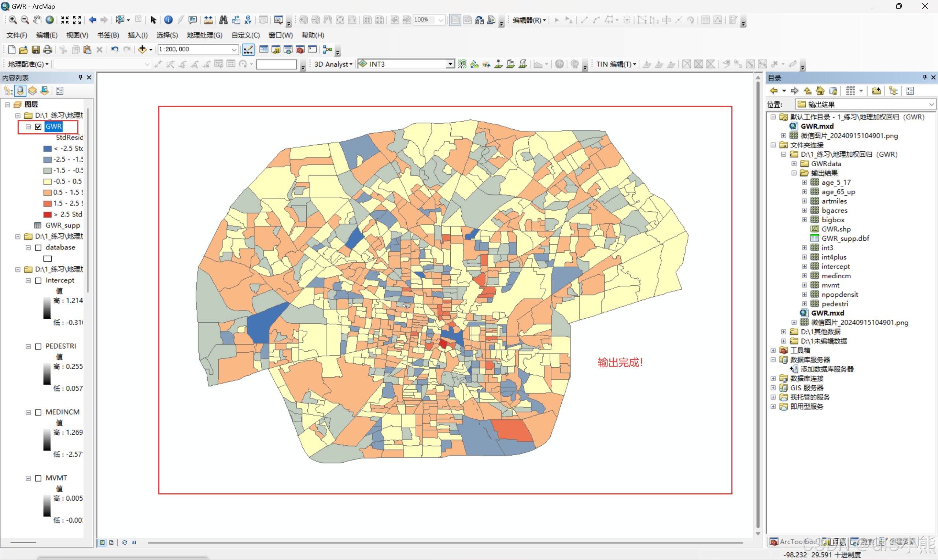The height and width of the screenshot is (560, 938).
Task: Click the Go To XY icon
Action: (x=248, y=20)
